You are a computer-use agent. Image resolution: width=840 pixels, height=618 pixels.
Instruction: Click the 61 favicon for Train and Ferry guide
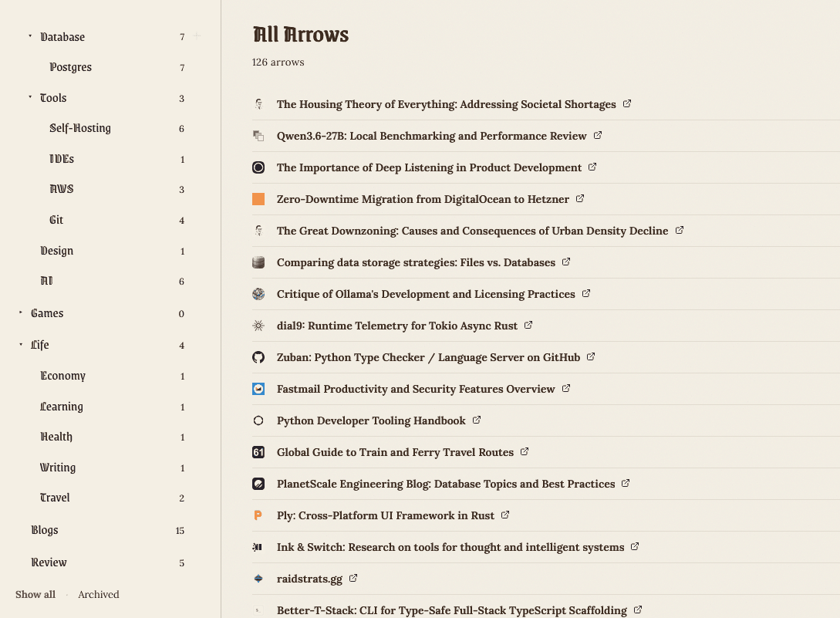(x=258, y=452)
